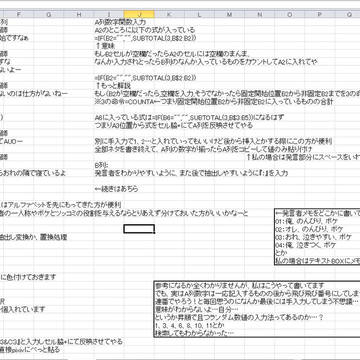Image resolution: width=360 pixels, height=360 pixels.
Task: Click the cell reading 'A列数字関数入力'
Action: [120, 22]
